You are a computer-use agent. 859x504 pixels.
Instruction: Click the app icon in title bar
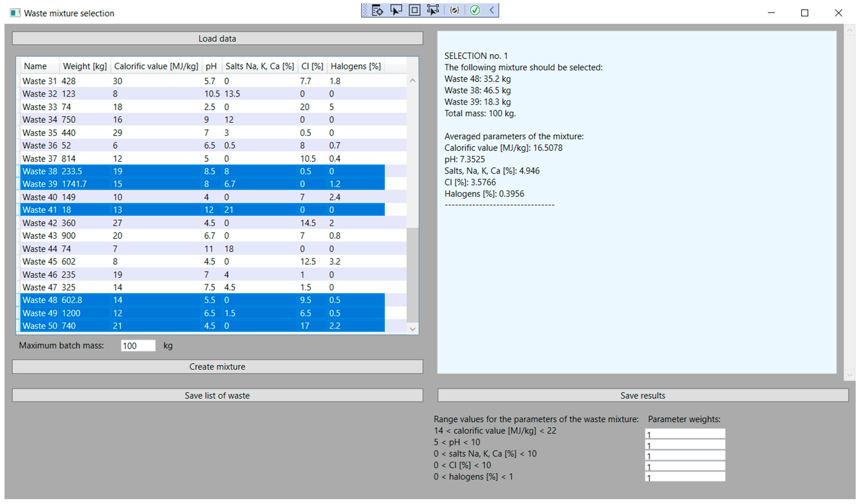click(15, 13)
